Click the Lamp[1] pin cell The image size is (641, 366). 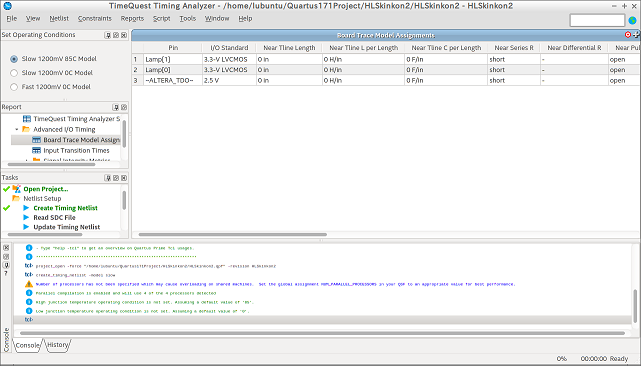pyautogui.click(x=173, y=59)
